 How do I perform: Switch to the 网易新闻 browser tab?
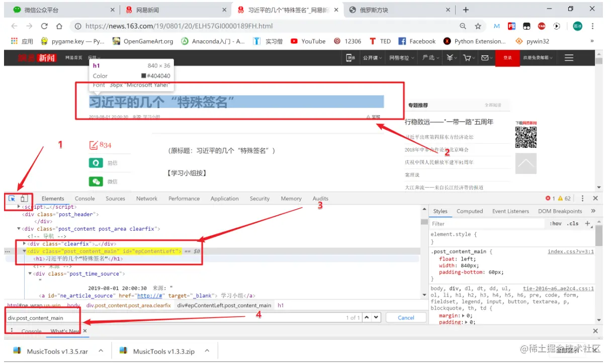pos(176,10)
